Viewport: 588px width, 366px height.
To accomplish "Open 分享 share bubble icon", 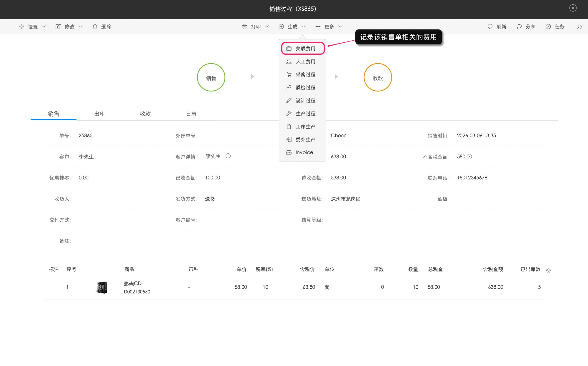I will click(x=519, y=27).
